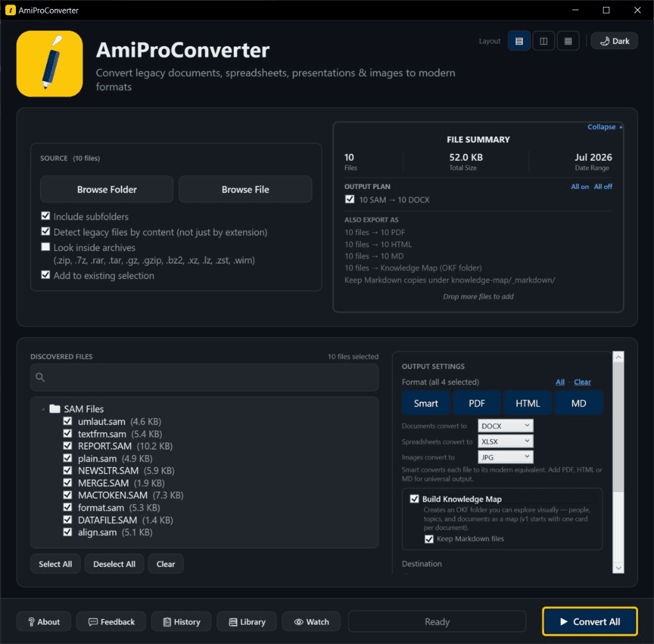Toggle Keep Markdown files checkbox
Viewport: 654px width, 644px height.
429,539
